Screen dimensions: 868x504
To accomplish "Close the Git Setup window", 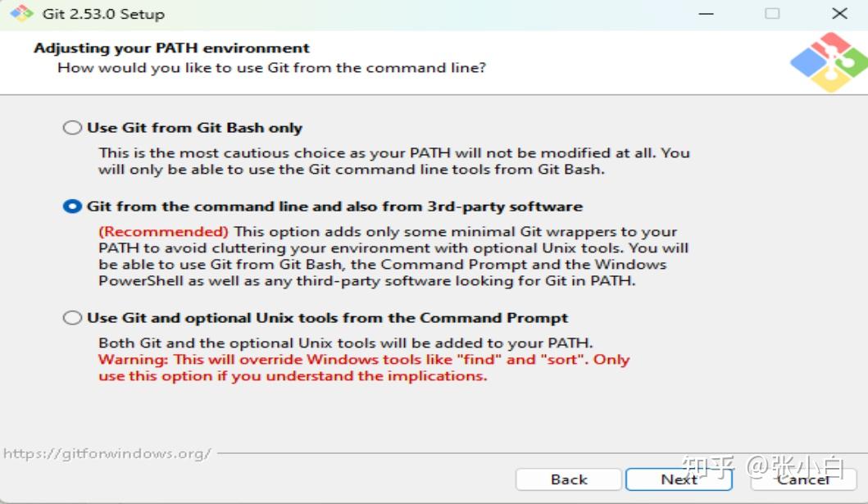I will [839, 14].
